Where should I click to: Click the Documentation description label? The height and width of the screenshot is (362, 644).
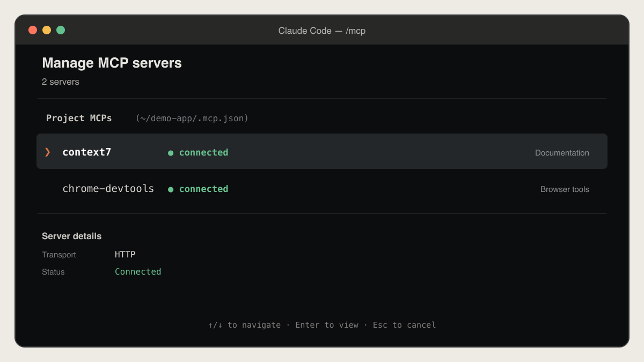[x=562, y=153]
